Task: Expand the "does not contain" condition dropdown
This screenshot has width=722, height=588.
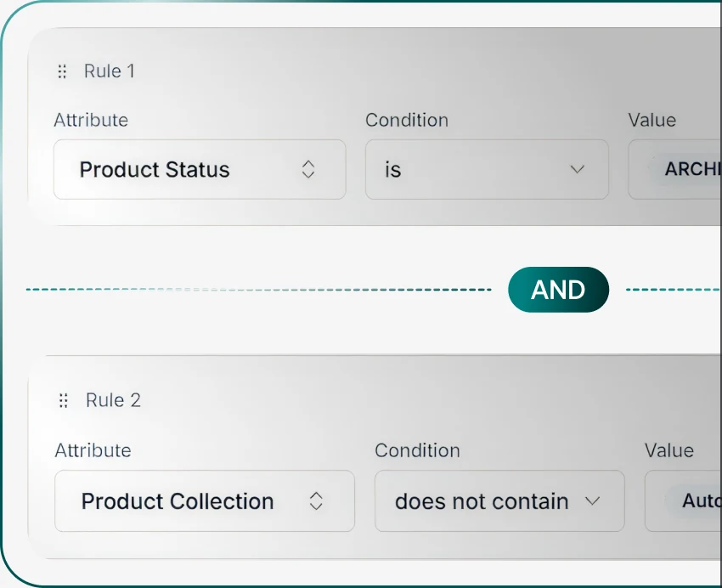Action: coord(499,501)
